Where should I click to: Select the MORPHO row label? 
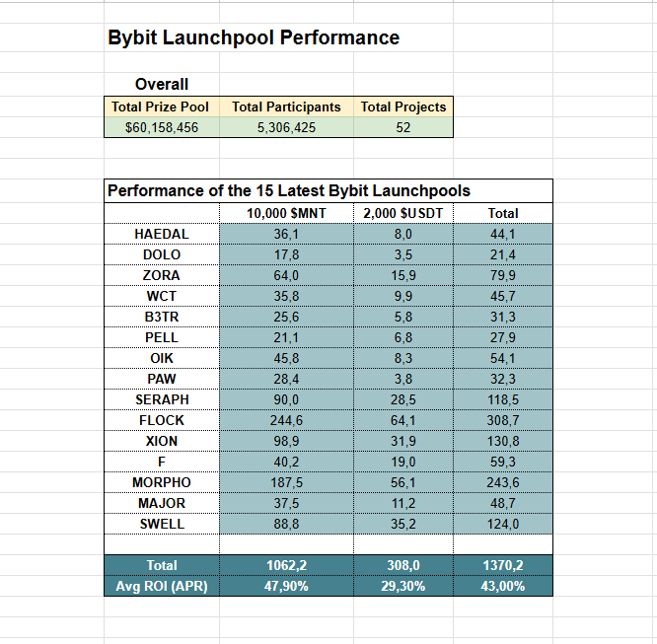pos(162,482)
